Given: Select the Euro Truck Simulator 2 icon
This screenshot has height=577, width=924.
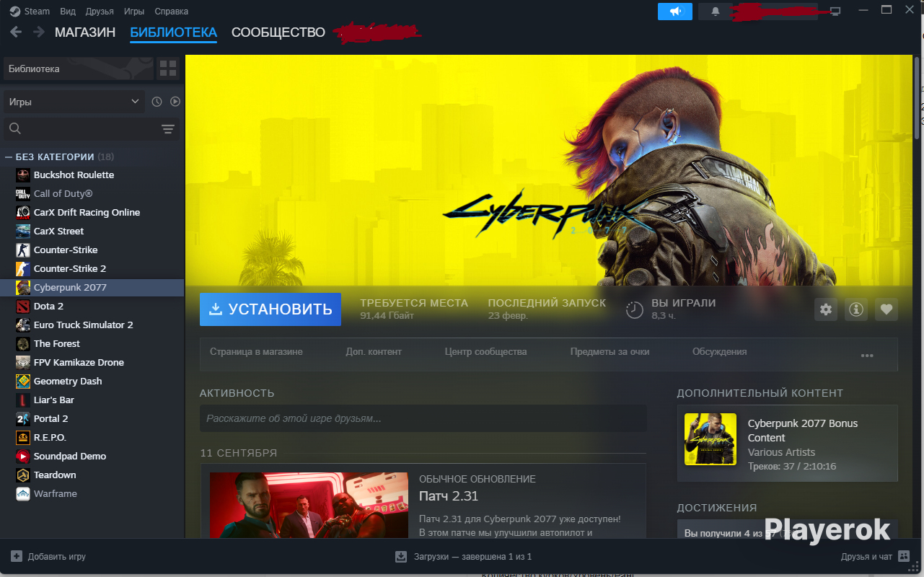Looking at the screenshot, I should [22, 325].
